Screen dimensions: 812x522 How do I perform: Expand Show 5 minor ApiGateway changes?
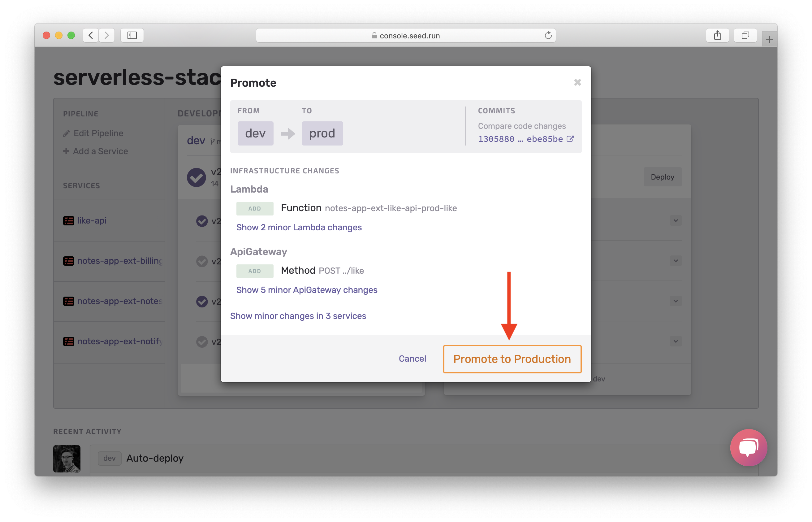point(307,290)
